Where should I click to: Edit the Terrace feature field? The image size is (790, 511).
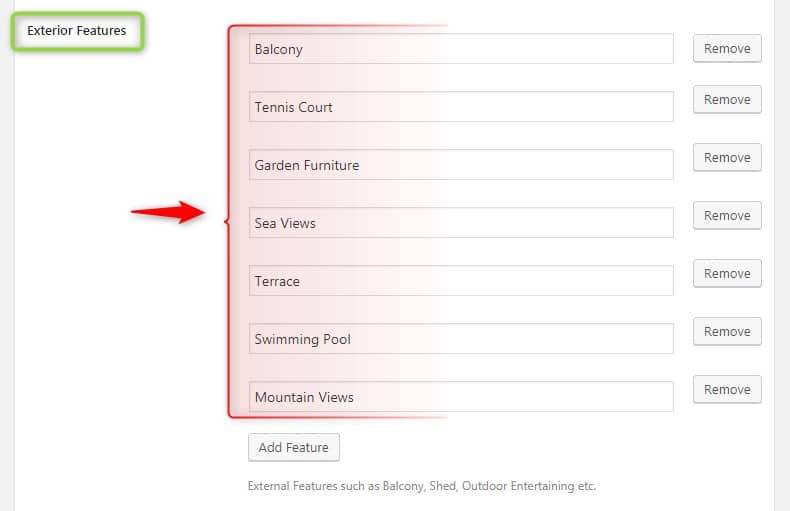click(460, 281)
